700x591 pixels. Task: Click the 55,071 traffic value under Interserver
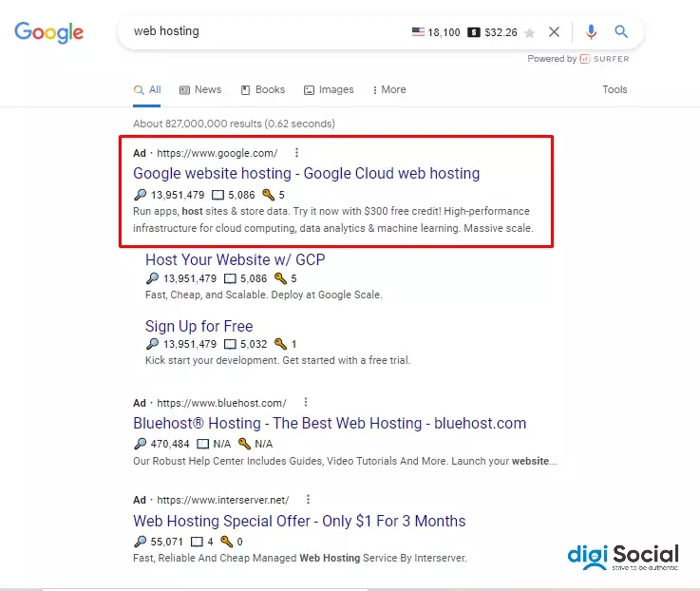(167, 542)
